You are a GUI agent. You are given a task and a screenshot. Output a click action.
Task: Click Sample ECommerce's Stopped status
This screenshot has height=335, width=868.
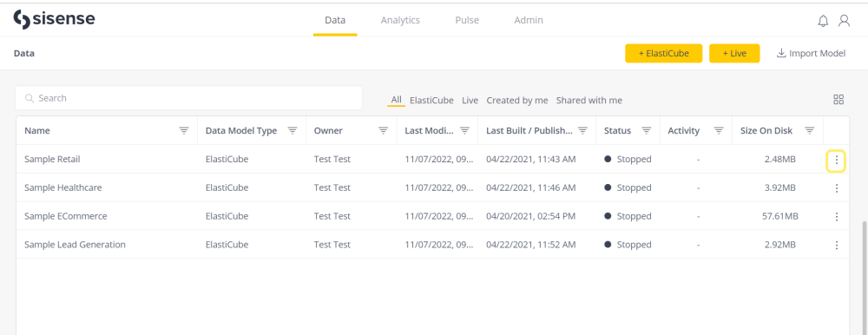pyautogui.click(x=628, y=216)
